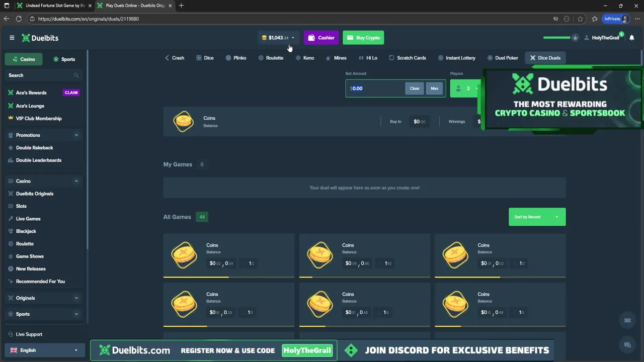Click the search magnifier icon in sidebar
The image size is (644, 362).
pyautogui.click(x=76, y=75)
